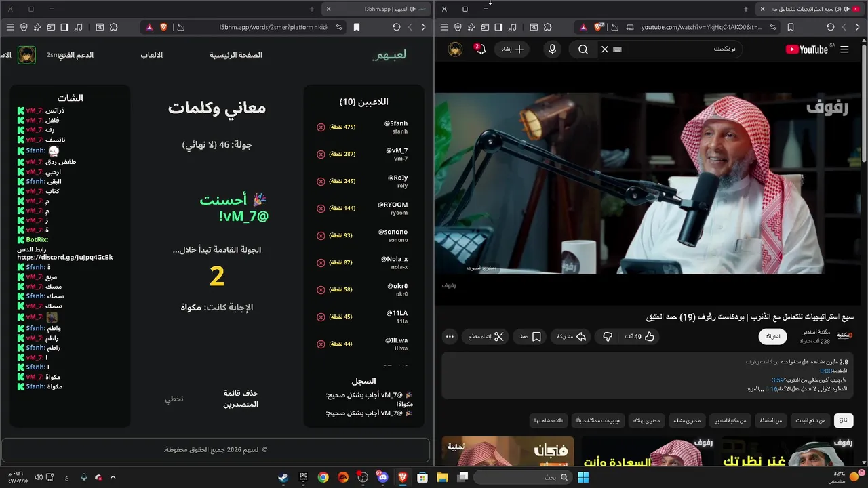Open Brave Rewards triangle in l3bhm window

click(149, 27)
